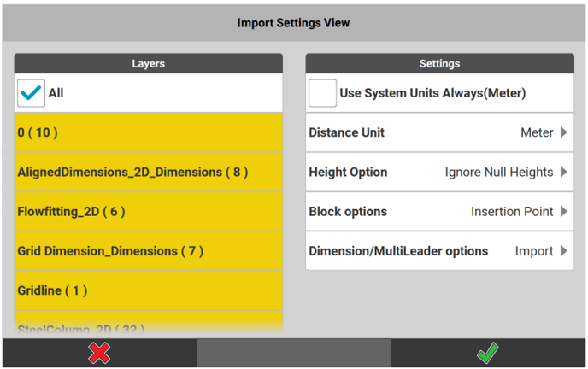Click the Layers panel header
588x369 pixels.
(x=148, y=63)
